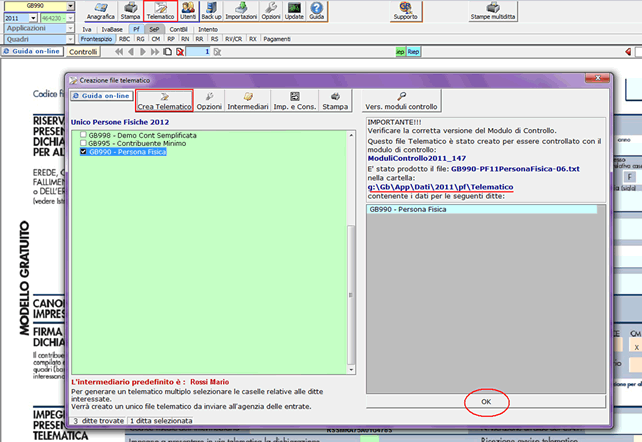The image size is (642, 442).
Task: Click OK in the telematico dialog
Action: click(486, 402)
